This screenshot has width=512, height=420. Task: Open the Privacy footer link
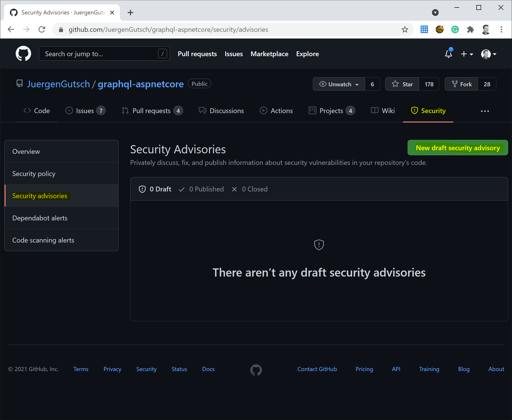[x=112, y=369]
